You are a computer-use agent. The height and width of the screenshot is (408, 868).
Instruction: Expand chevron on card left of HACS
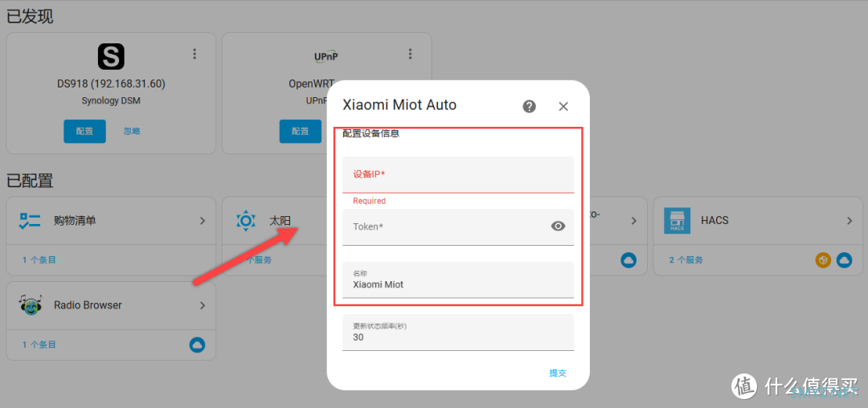click(x=634, y=221)
